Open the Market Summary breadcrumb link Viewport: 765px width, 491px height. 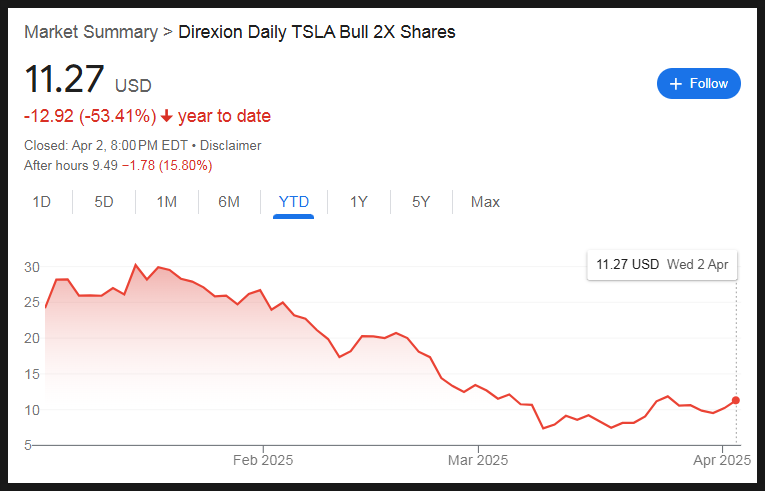[x=90, y=32]
